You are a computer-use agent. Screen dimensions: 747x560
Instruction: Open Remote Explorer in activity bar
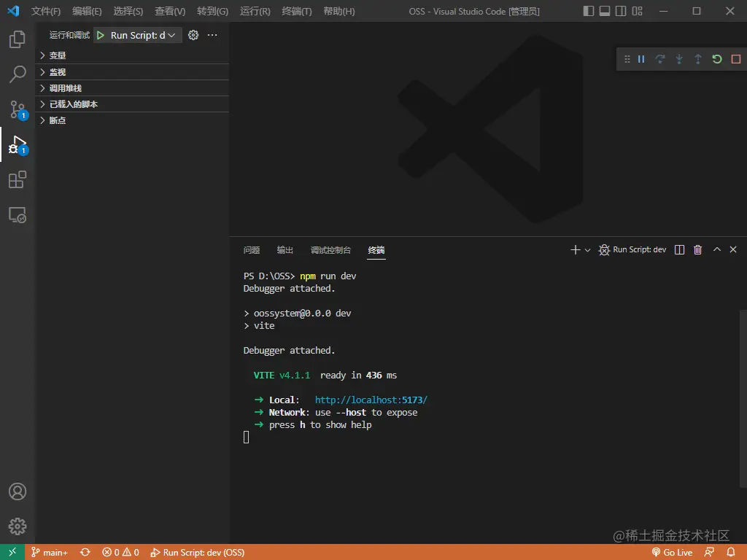pos(18,215)
